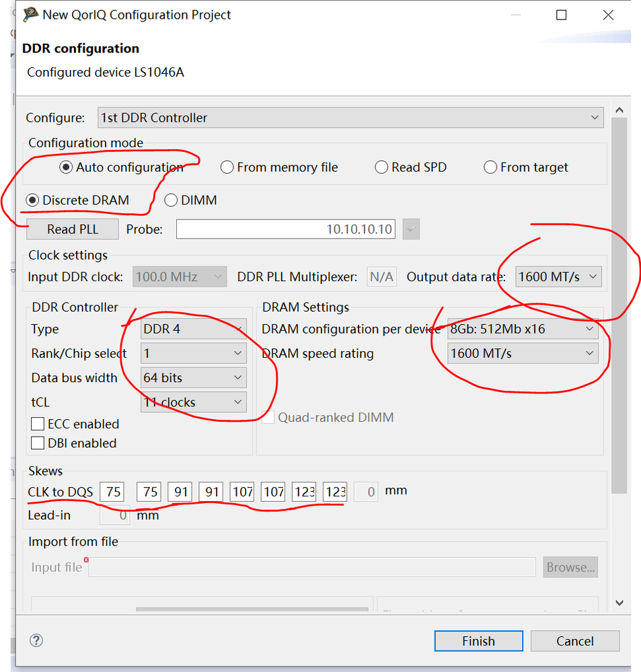
Task: Click the Read PLL button
Action: [x=73, y=229]
